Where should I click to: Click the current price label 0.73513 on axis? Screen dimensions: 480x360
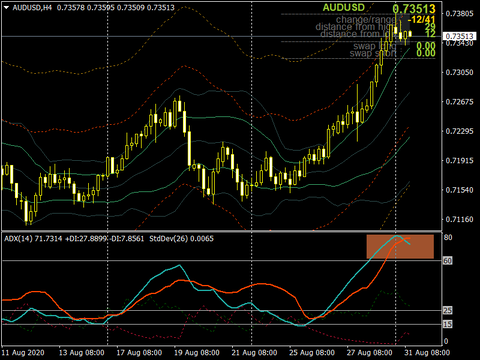tap(460, 36)
